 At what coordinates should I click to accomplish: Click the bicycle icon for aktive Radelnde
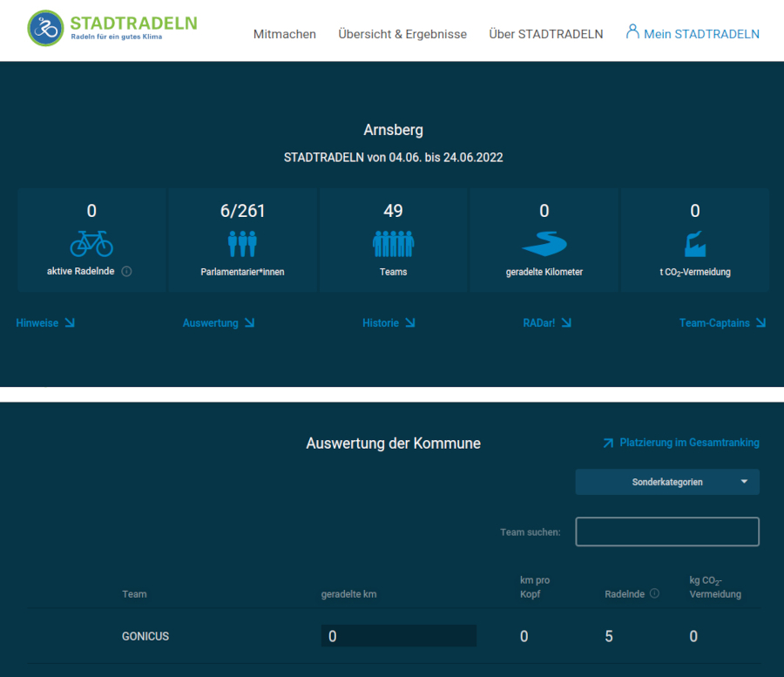[91, 243]
